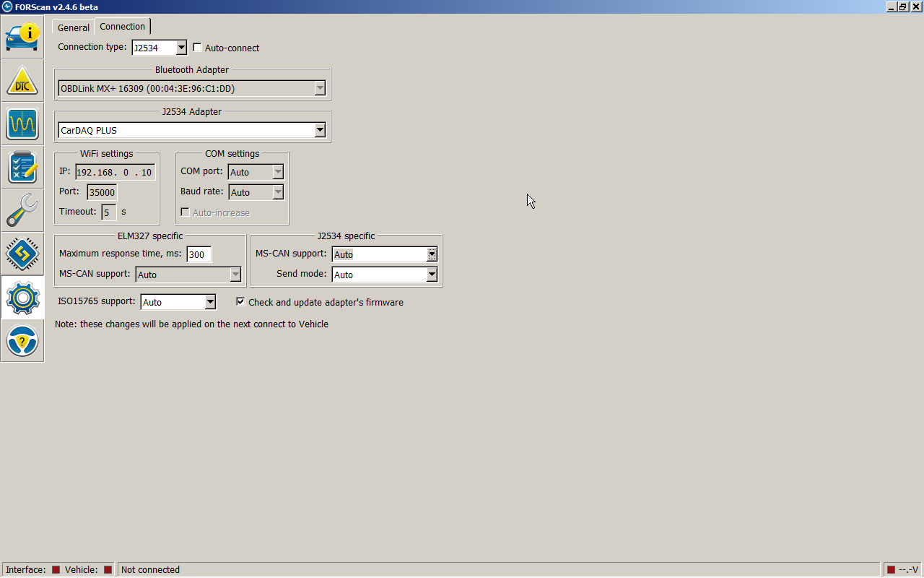The height and width of the screenshot is (578, 924).
Task: Click the Maximum response time field
Action: pos(199,254)
